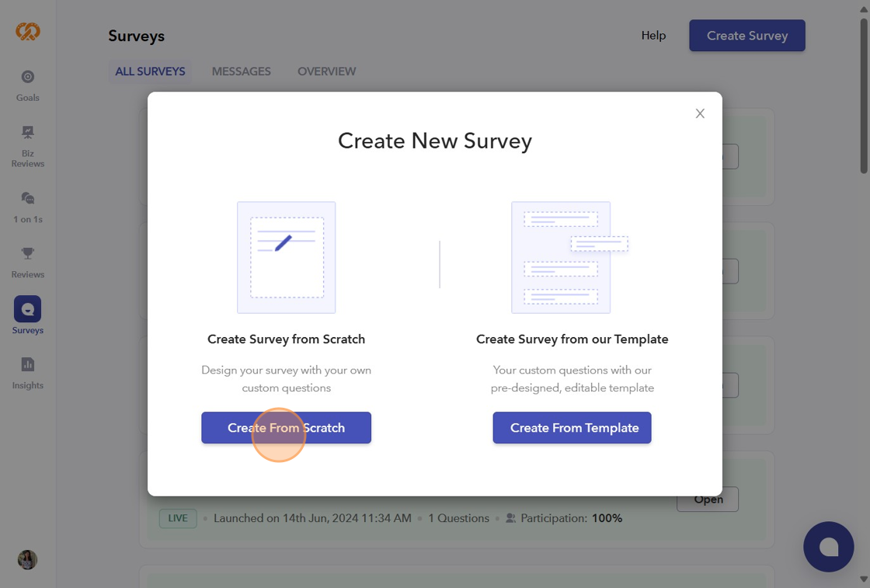The width and height of the screenshot is (870, 588).
Task: Switch to the Overview tab
Action: (x=326, y=71)
